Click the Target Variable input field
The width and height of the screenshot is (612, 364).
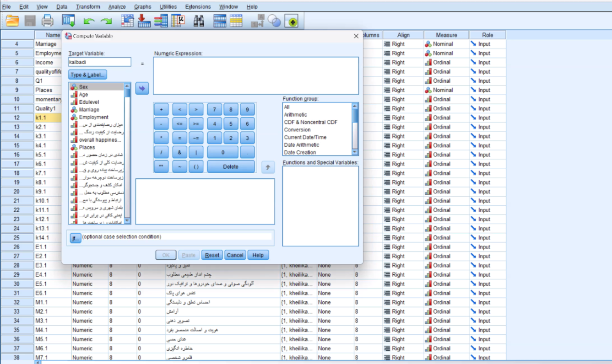click(100, 62)
